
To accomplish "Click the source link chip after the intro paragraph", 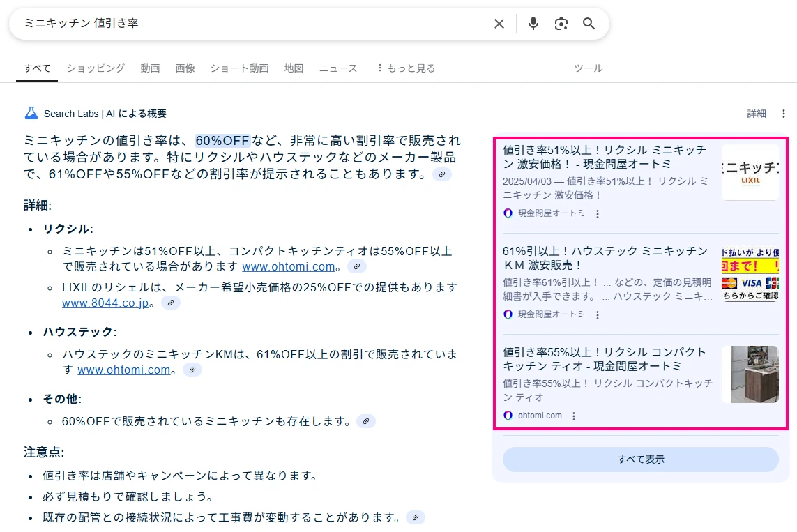I will click(442, 174).
